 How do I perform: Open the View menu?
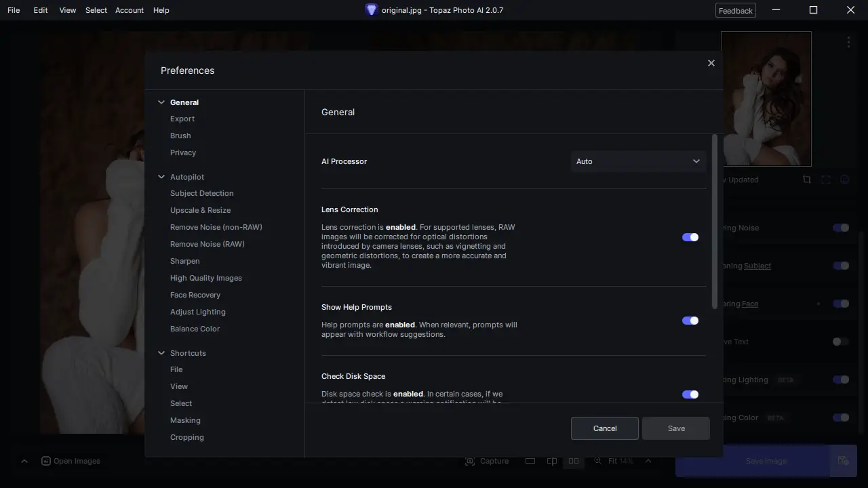[x=68, y=10]
